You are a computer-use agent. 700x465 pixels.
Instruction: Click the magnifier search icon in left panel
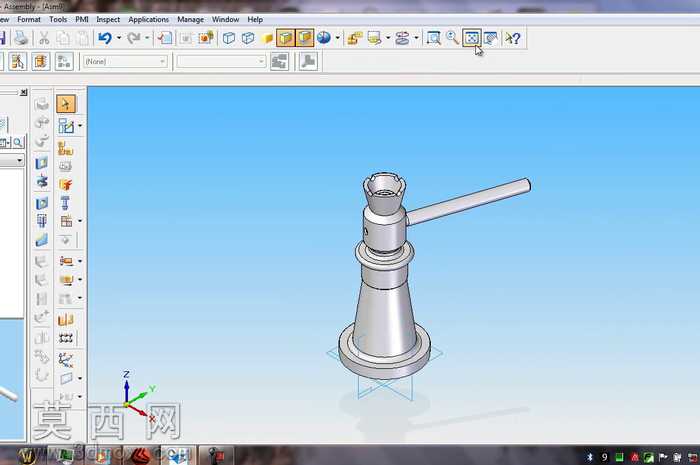click(x=18, y=143)
